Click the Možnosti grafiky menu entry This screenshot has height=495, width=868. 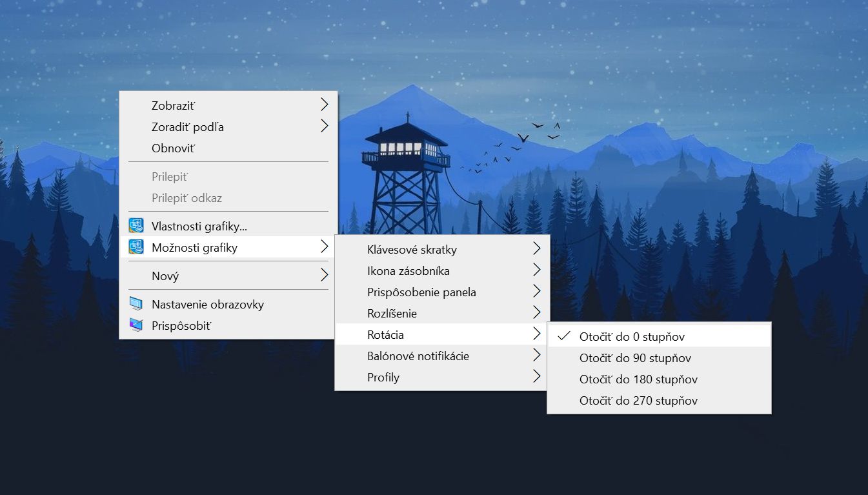point(228,247)
